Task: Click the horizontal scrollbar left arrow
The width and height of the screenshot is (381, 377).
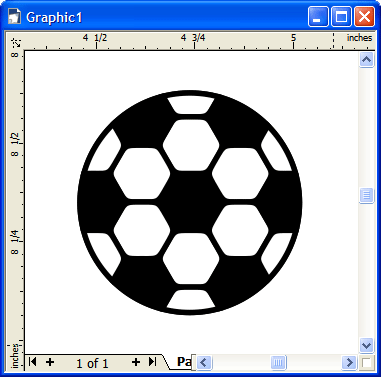Action: coord(204,362)
